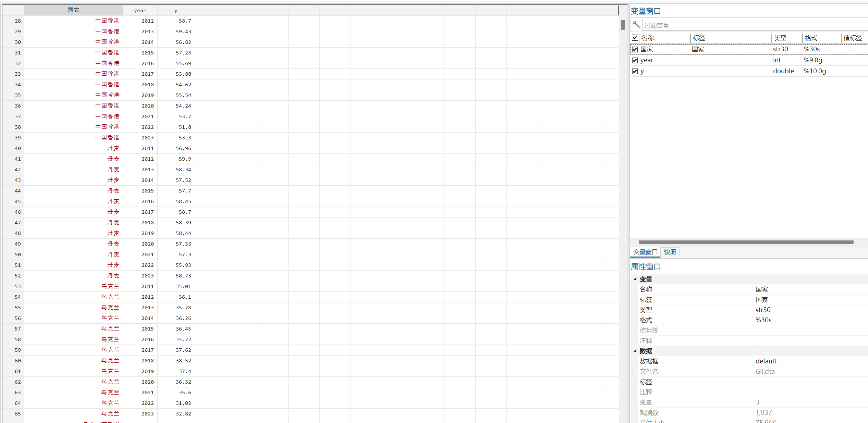Select row number 40 in data grid
The image size is (868, 423).
click(x=17, y=148)
